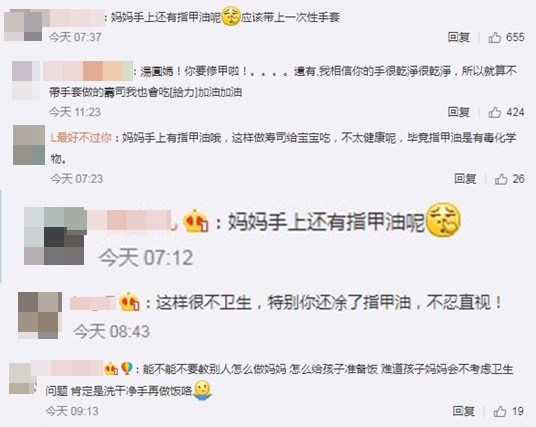Click the 今天 07:12 timestamp
This screenshot has height=427, width=536.
pyautogui.click(x=146, y=257)
